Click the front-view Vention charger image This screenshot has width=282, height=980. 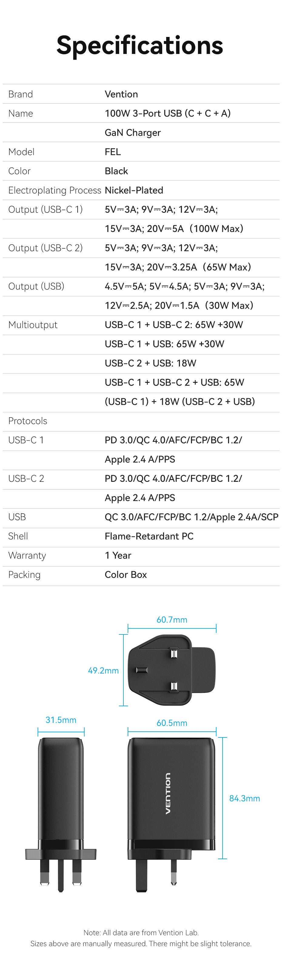coord(171,815)
